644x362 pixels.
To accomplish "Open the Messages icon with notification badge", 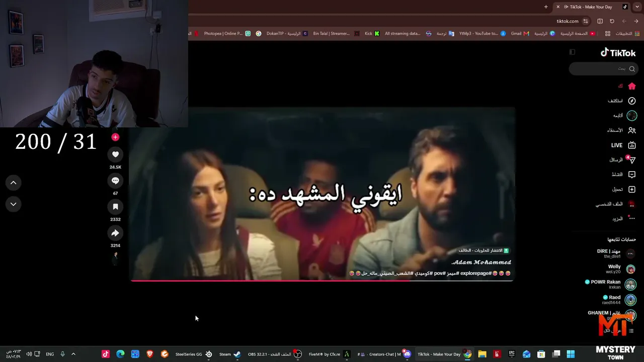I will pyautogui.click(x=631, y=160).
